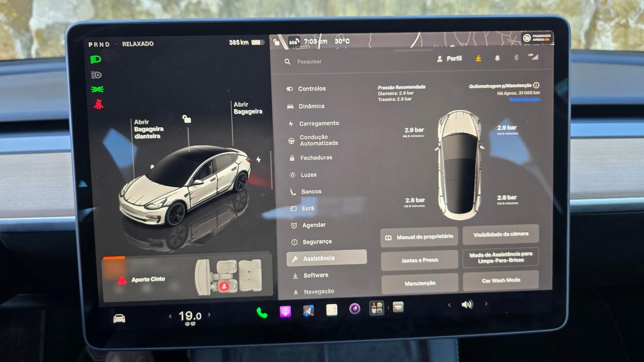The image size is (644, 362).
Task: Activate Car Wash Mode
Action: [501, 280]
